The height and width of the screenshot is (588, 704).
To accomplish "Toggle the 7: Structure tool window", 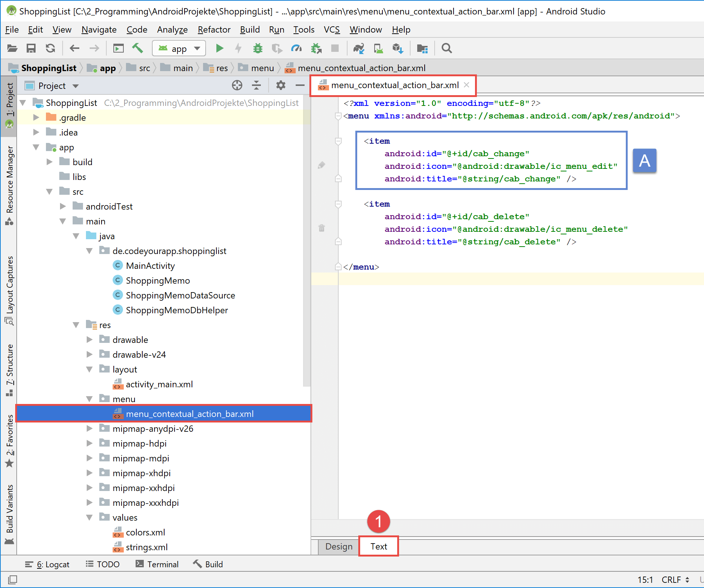I will 9,370.
